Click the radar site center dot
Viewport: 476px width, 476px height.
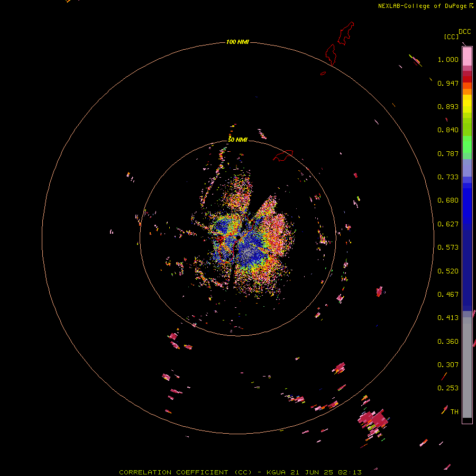[x=239, y=237]
